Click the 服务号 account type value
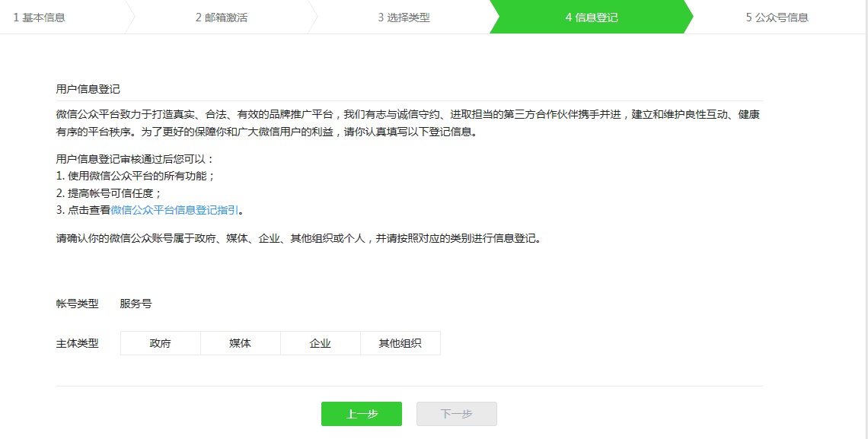This screenshot has height=439, width=868. coord(136,304)
